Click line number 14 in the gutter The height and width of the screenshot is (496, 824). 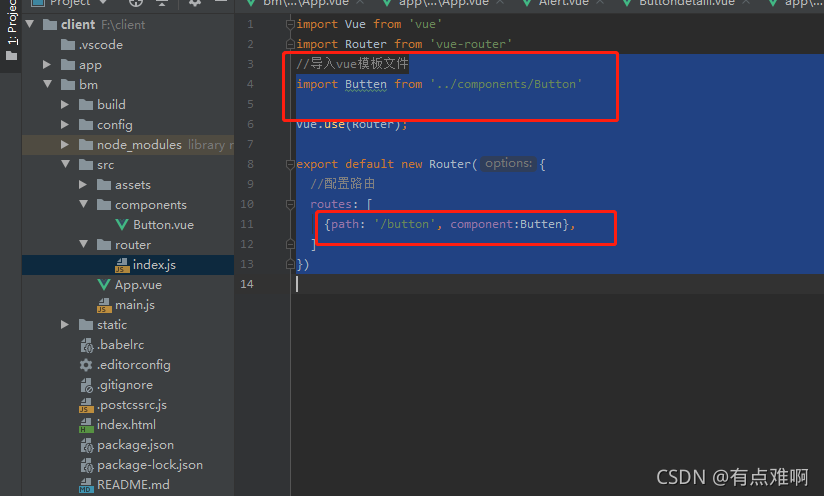coord(247,284)
